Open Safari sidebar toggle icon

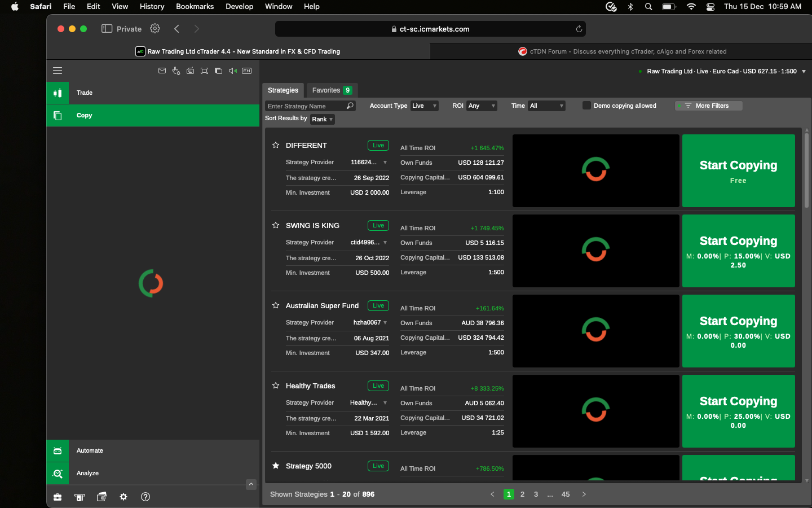(107, 29)
